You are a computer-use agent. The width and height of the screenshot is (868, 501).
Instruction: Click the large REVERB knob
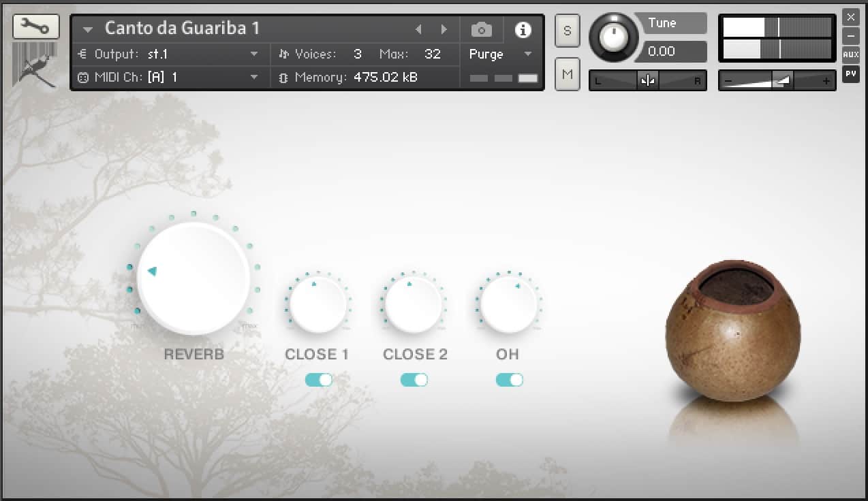click(193, 278)
